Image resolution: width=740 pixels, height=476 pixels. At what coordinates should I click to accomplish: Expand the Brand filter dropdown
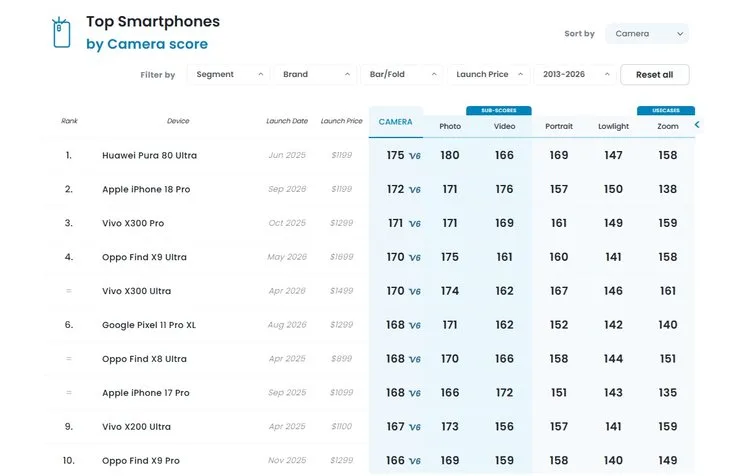coord(316,75)
